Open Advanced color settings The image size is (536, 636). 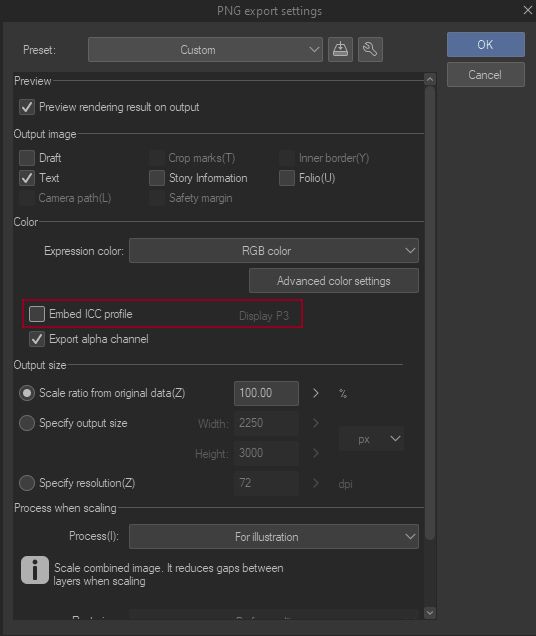pos(334,281)
